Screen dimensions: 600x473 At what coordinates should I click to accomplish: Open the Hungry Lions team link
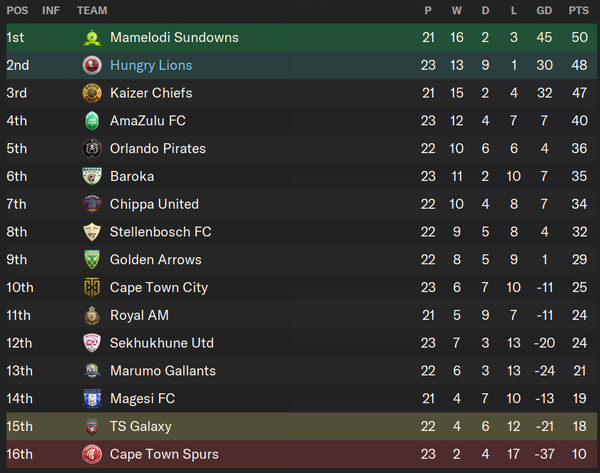[151, 65]
